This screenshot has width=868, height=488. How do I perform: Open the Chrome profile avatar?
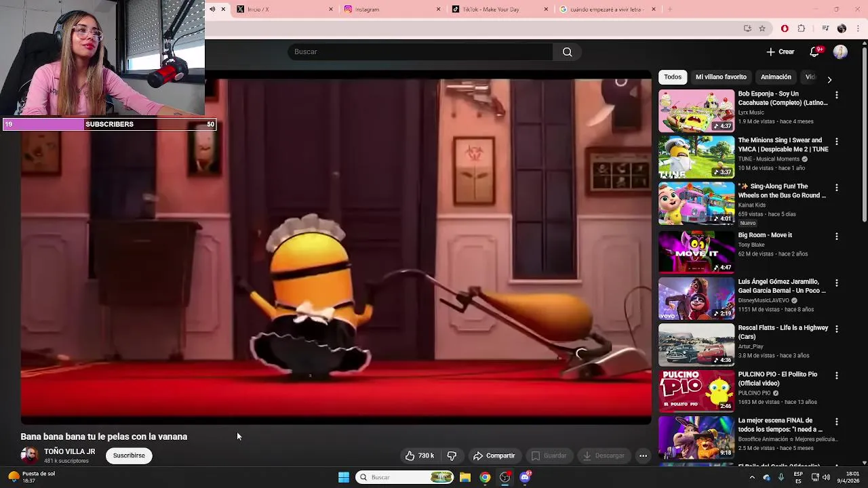[842, 28]
